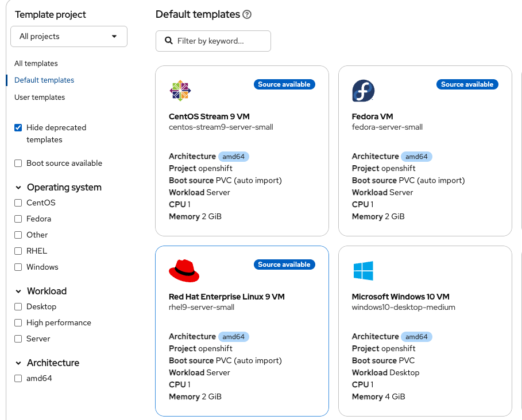Image resolution: width=522 pixels, height=420 pixels.
Task: Click the search magnifier icon
Action: pos(169,41)
